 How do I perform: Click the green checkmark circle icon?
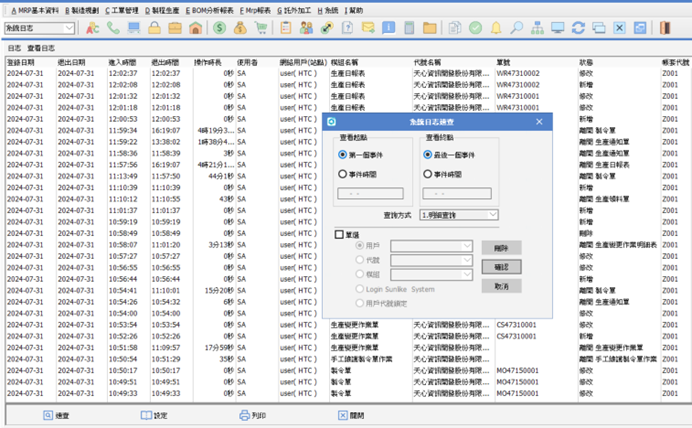475,28
